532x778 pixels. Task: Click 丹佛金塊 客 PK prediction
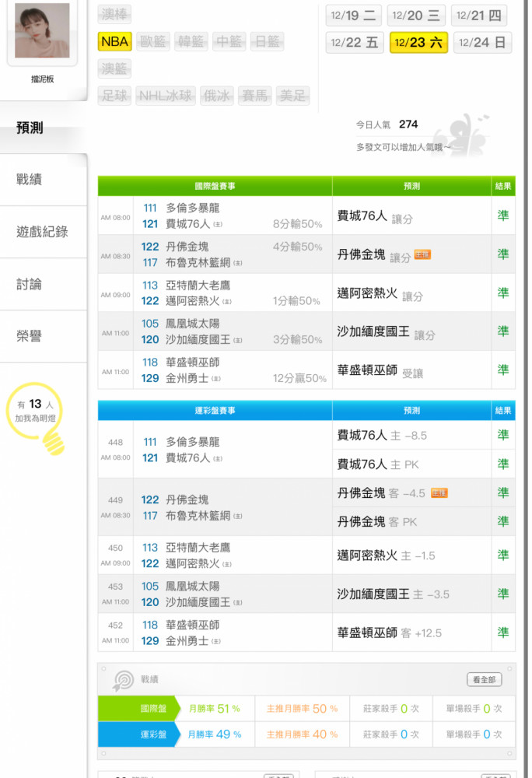click(x=376, y=521)
